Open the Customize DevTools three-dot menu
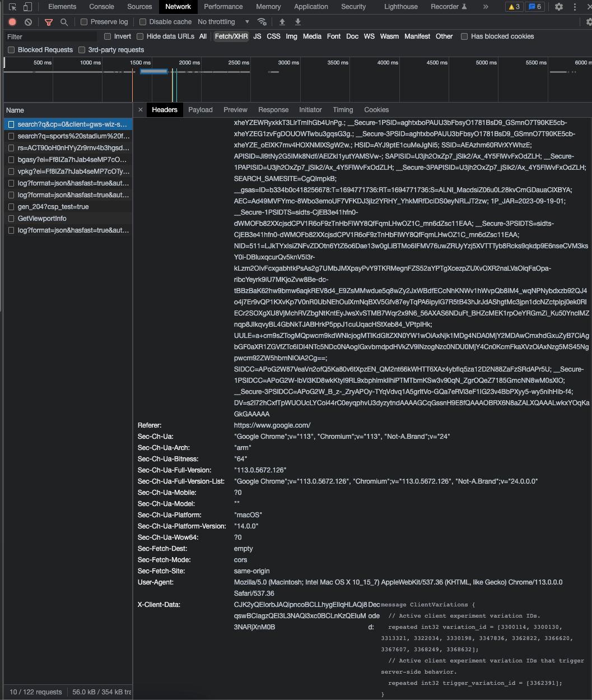592x700 pixels. (x=574, y=6)
